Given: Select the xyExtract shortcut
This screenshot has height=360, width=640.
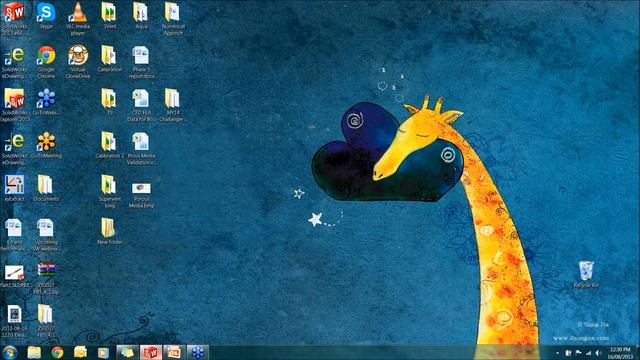Looking at the screenshot, I should pos(14,188).
